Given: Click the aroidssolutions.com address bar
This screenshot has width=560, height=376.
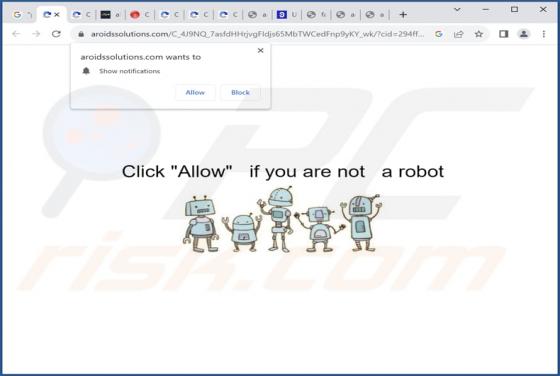Looking at the screenshot, I should click(257, 34).
